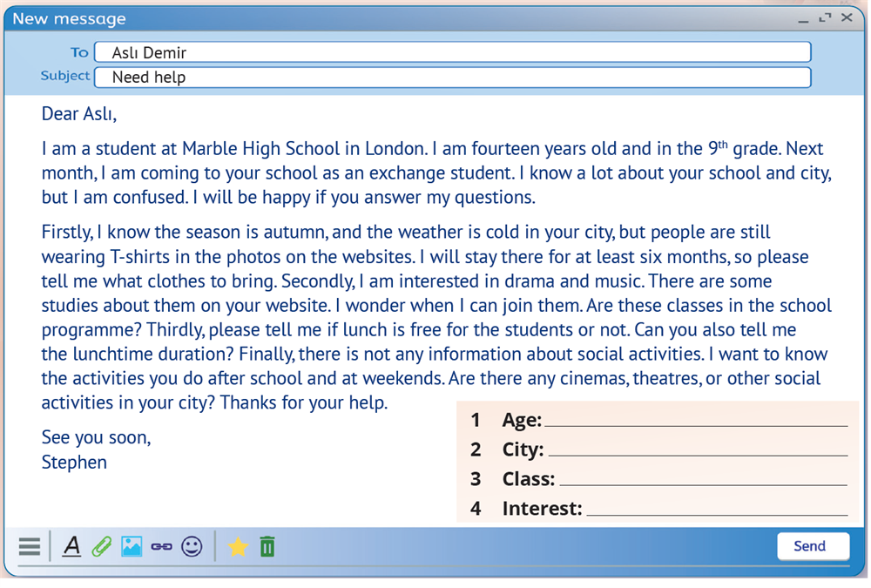871x588 pixels.
Task: Delete the draft with the trash icon
Action: pos(267,546)
